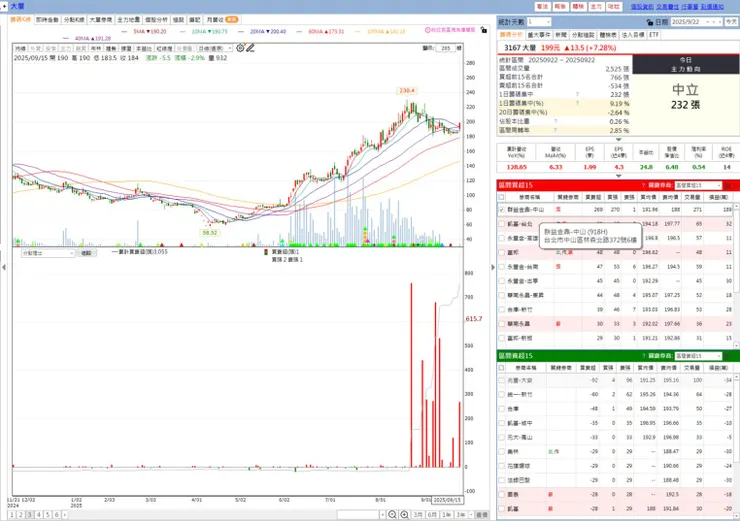Click the window icon at top-left
This screenshot has width=740, height=521.
coord(4,6)
